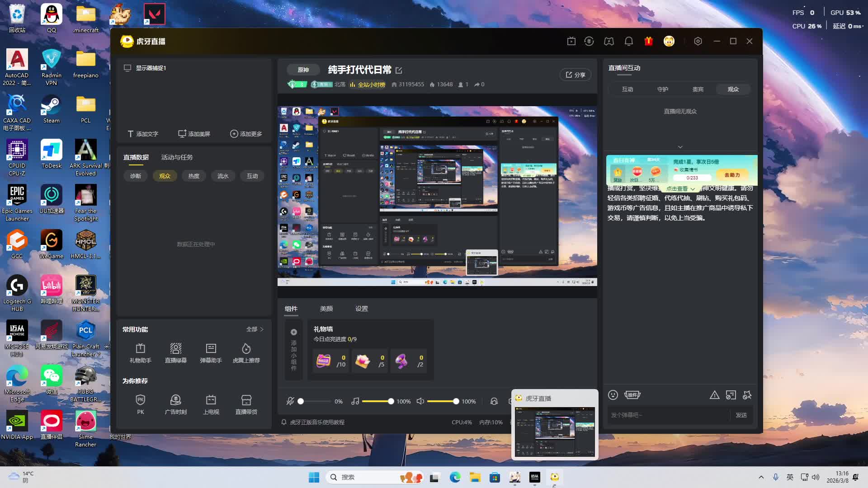868x488 pixels.
Task: Switch to the 美颜 tab
Action: click(x=326, y=309)
